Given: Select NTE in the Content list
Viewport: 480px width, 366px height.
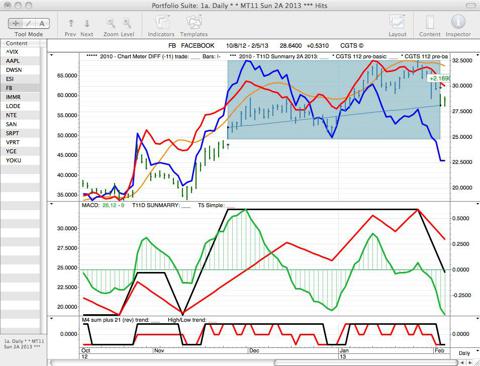Looking at the screenshot, I should 21,115.
